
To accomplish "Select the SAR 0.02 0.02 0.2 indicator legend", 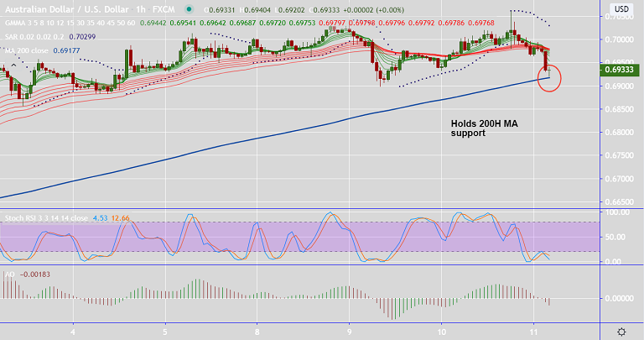I will (34, 37).
